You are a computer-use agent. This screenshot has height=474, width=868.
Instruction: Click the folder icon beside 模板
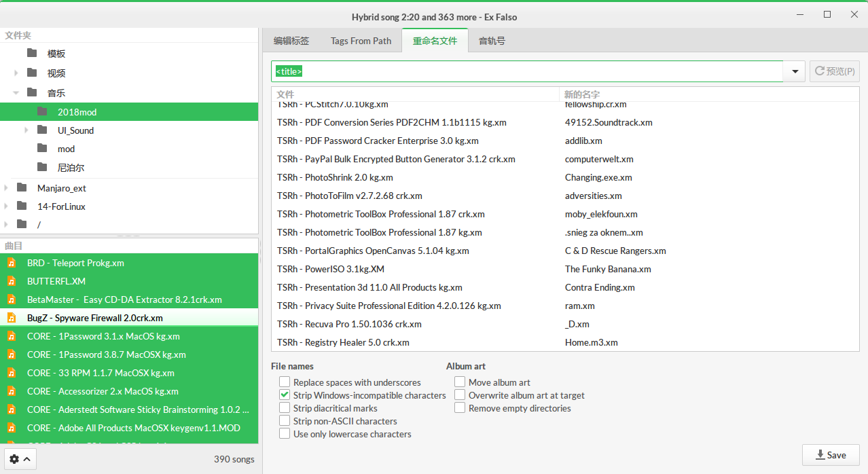[x=32, y=54]
